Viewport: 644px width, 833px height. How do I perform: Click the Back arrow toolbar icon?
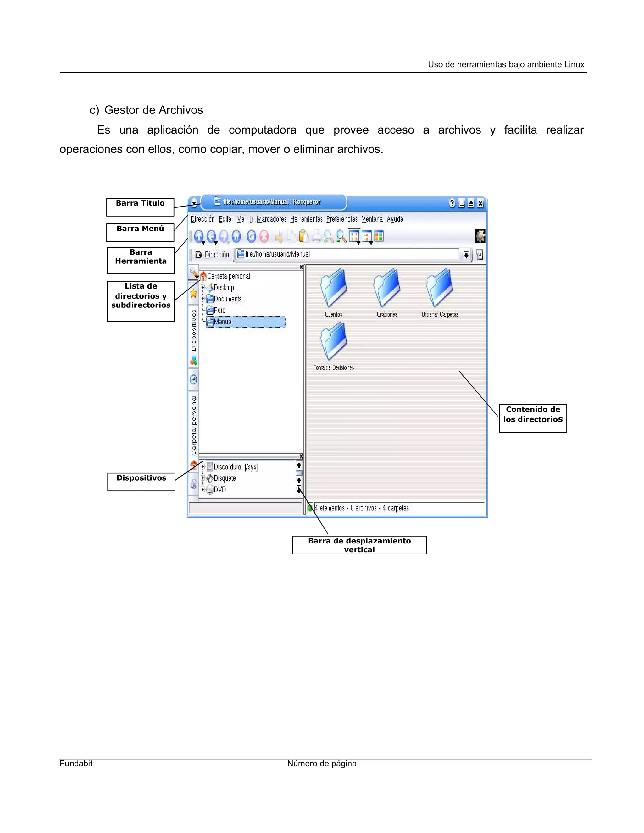211,236
